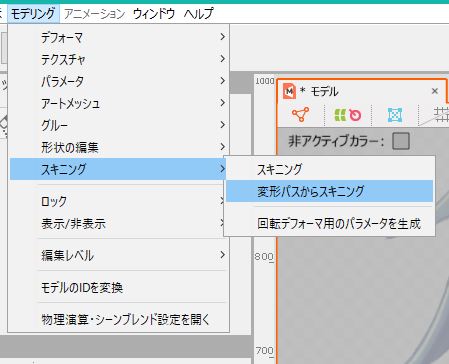Open the アートメッシュ submenu
Screen dimensions: 449x364
119,103
